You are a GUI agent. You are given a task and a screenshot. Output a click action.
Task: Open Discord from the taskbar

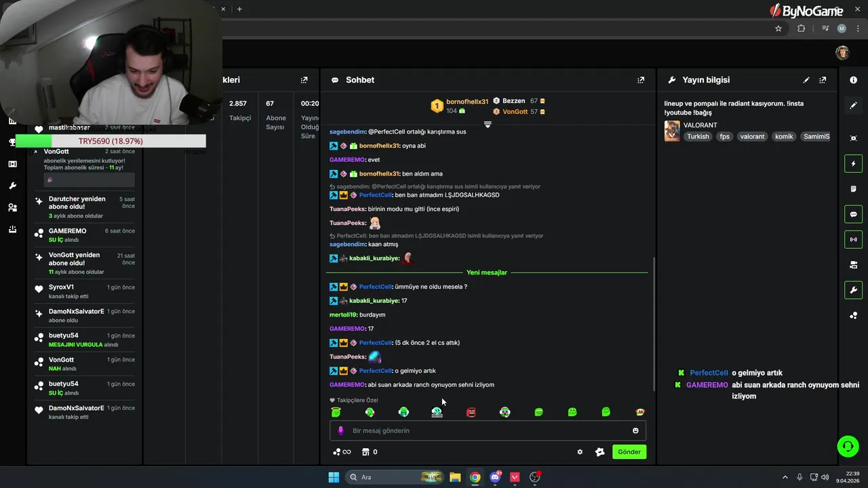click(x=496, y=477)
